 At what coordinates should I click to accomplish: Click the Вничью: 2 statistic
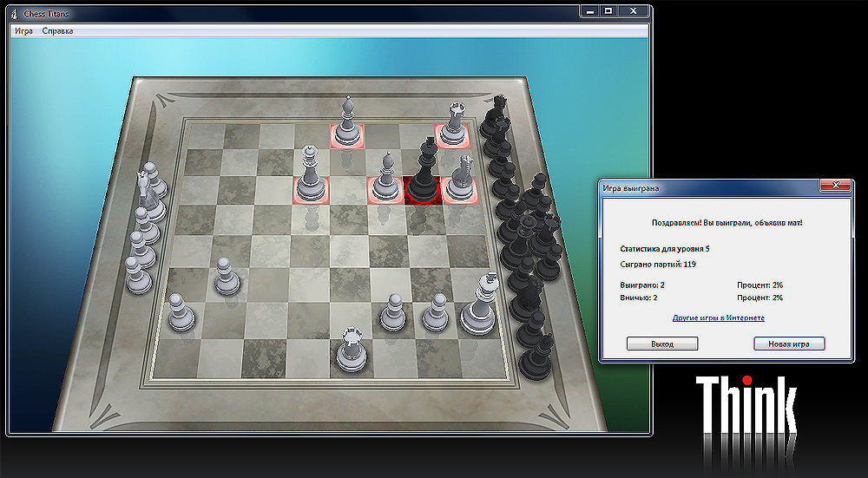(639, 298)
